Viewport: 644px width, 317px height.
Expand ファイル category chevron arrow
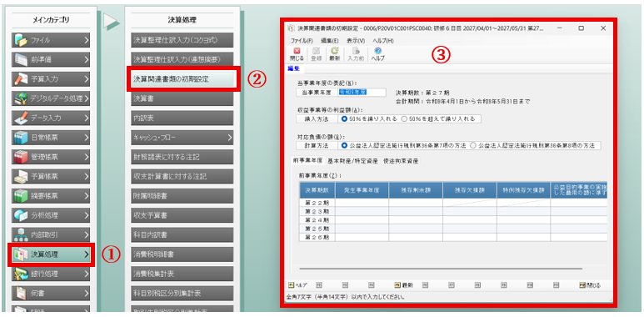click(87, 40)
